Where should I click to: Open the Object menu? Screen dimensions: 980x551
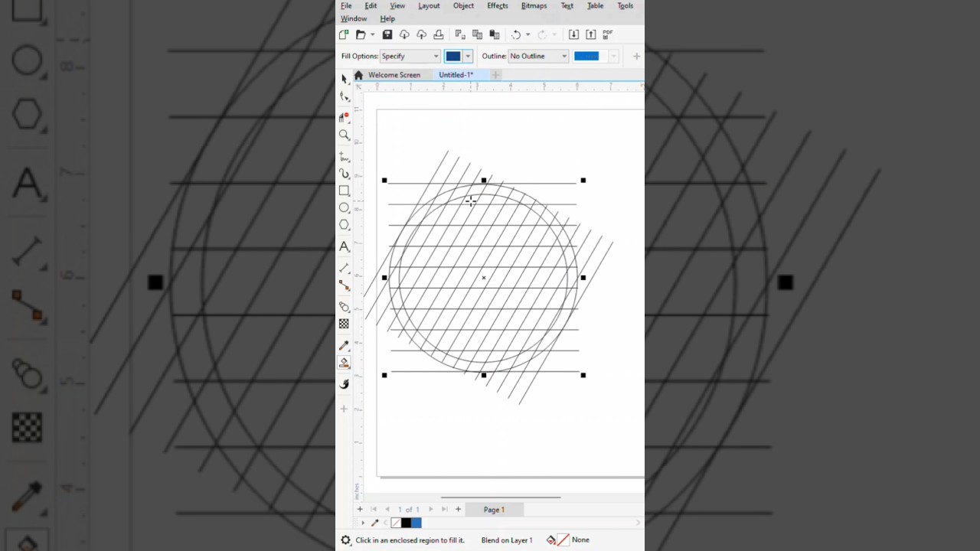[x=463, y=5]
